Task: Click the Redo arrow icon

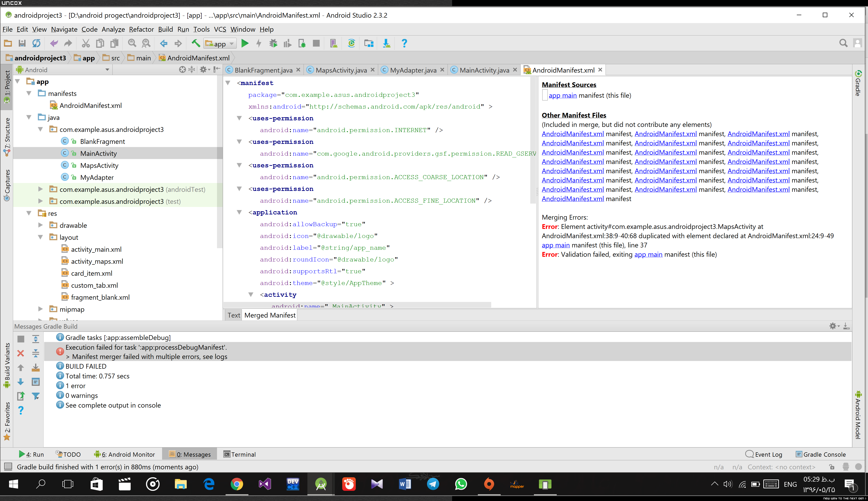Action: click(68, 43)
